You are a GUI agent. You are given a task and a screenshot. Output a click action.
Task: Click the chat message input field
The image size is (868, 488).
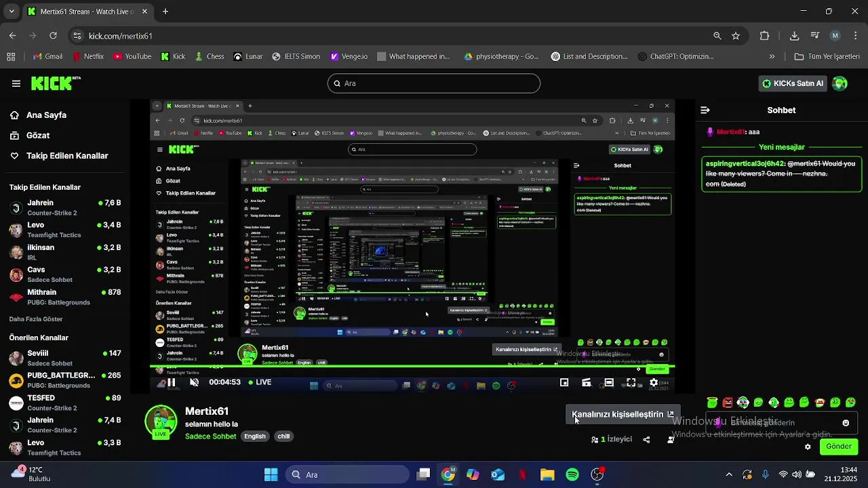tap(780, 423)
